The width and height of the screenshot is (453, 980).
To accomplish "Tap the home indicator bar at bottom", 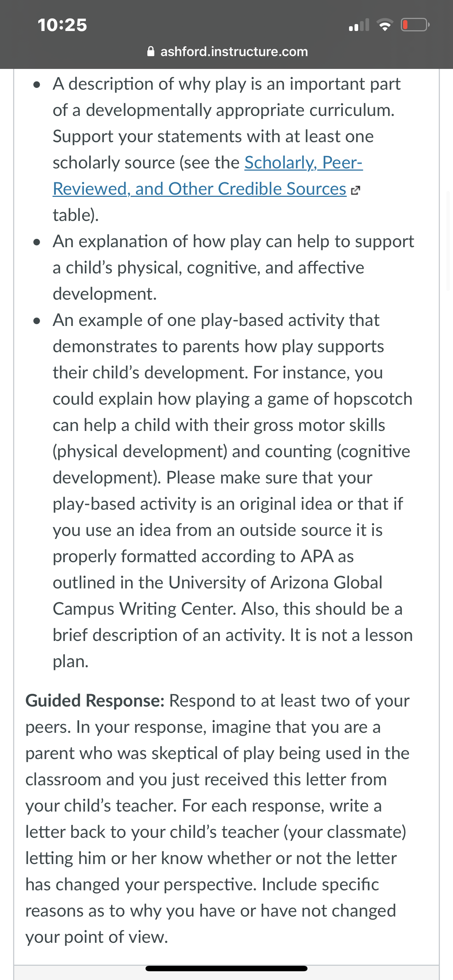I will pyautogui.click(x=226, y=968).
